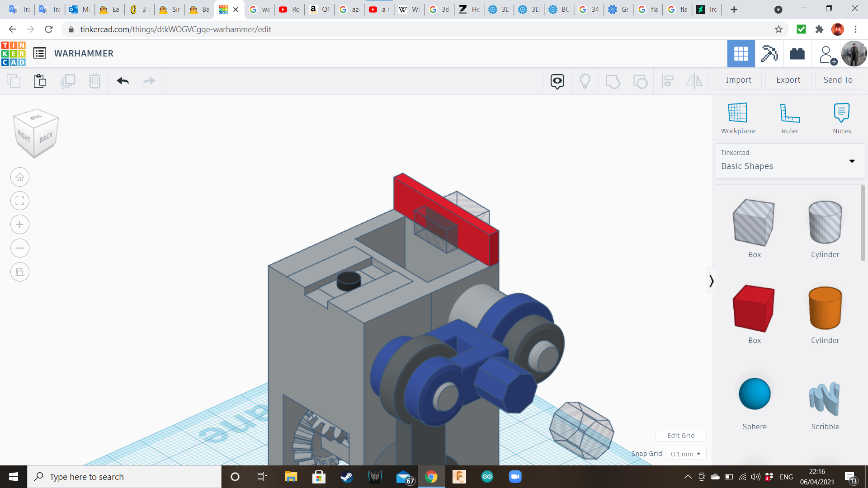
Task: Click the paste clipboard icon
Action: point(40,81)
